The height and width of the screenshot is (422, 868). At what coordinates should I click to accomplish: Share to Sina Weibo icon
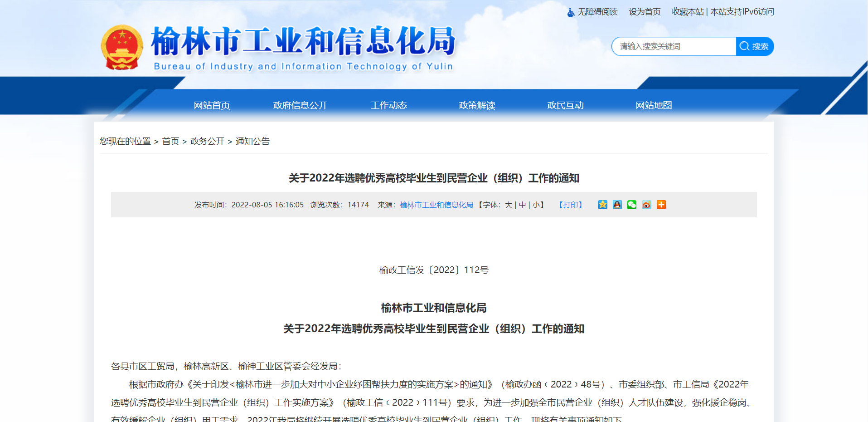pyautogui.click(x=646, y=205)
